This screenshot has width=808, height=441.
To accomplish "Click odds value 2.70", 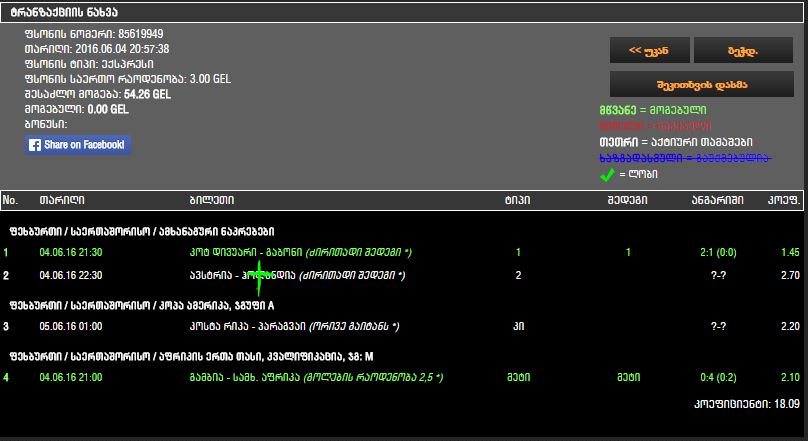I will (790, 275).
